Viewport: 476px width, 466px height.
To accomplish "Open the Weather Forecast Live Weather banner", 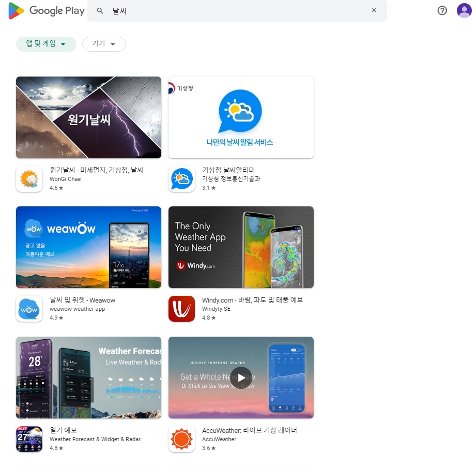I will click(89, 377).
